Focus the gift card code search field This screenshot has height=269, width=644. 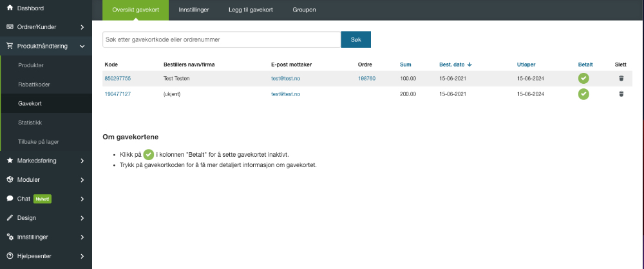pyautogui.click(x=222, y=39)
